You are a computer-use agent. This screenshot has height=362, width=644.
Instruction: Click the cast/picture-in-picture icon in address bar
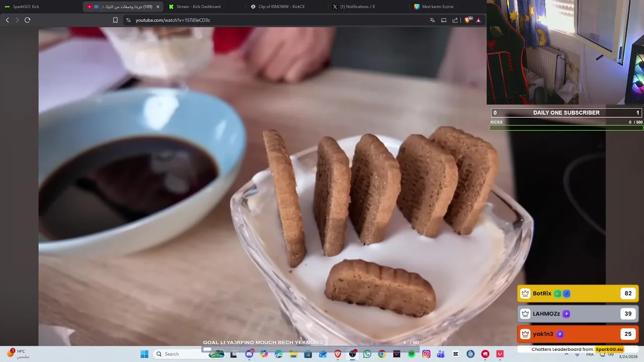(x=444, y=20)
